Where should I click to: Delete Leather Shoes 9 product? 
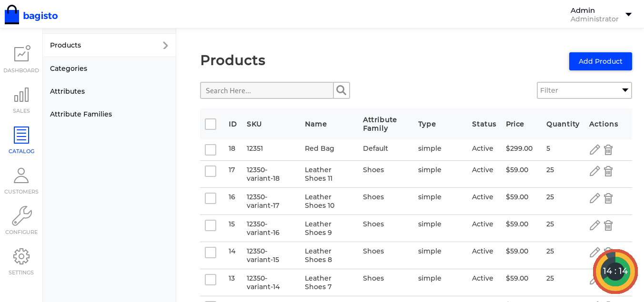pos(608,225)
